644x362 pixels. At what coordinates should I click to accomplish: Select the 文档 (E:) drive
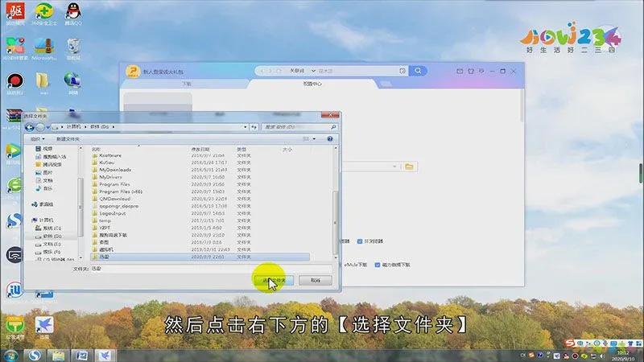click(48, 245)
